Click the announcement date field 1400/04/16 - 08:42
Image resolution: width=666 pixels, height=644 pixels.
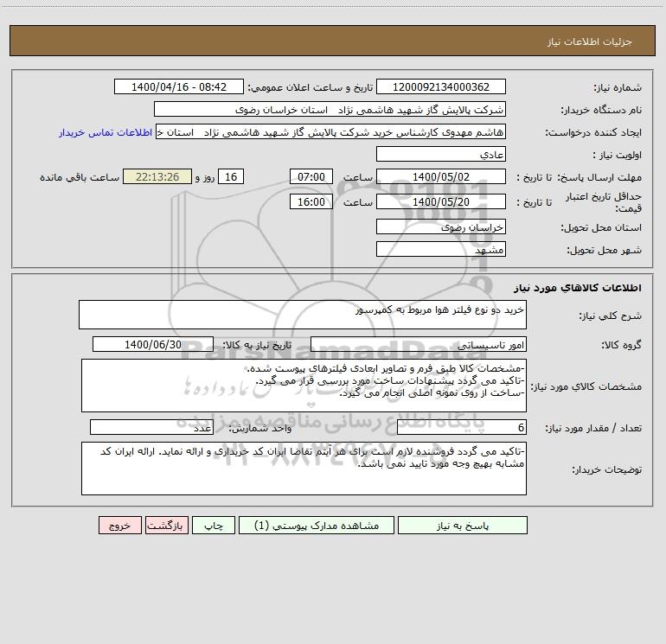[x=179, y=86]
